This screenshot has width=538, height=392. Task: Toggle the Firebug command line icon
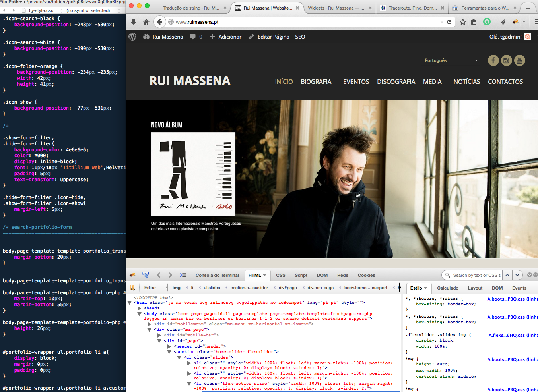coord(183,275)
